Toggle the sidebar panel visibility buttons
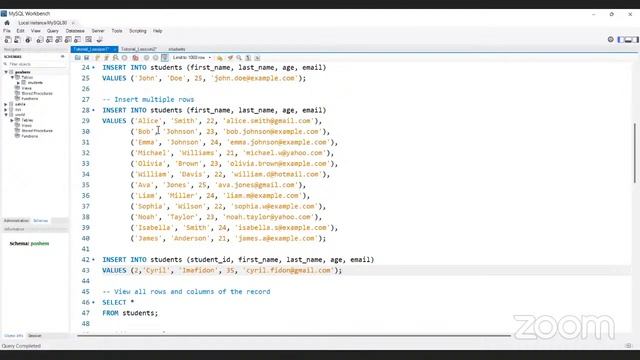The width and height of the screenshot is (640, 360). click(x=628, y=40)
